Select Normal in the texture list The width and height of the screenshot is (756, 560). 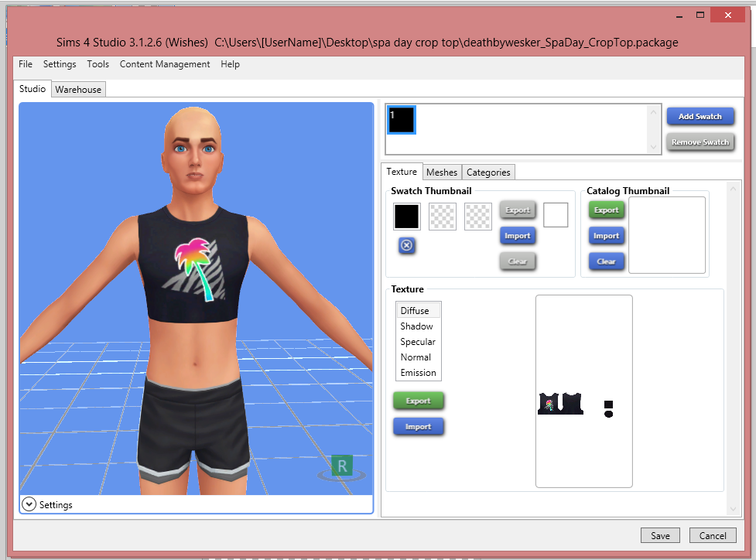[x=419, y=357]
